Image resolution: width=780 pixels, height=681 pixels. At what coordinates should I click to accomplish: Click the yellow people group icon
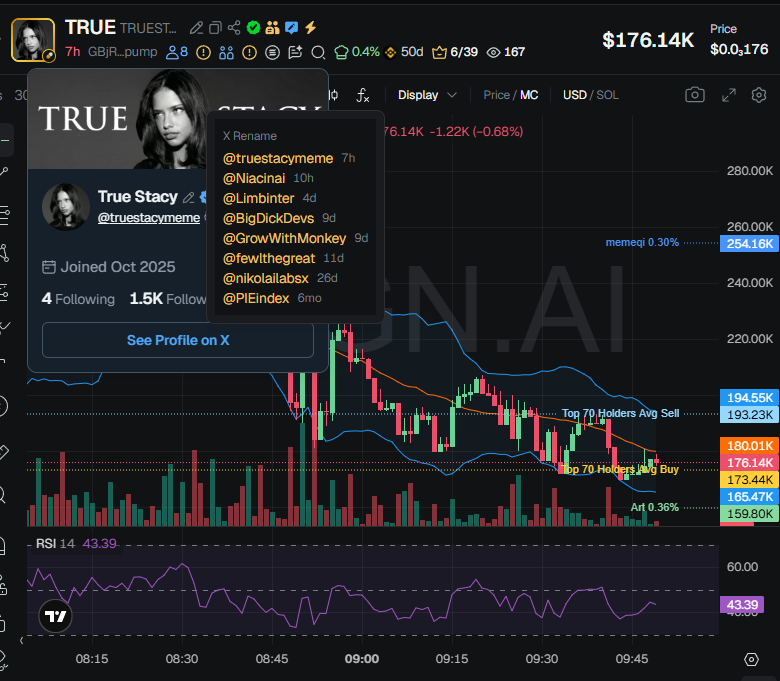272,27
